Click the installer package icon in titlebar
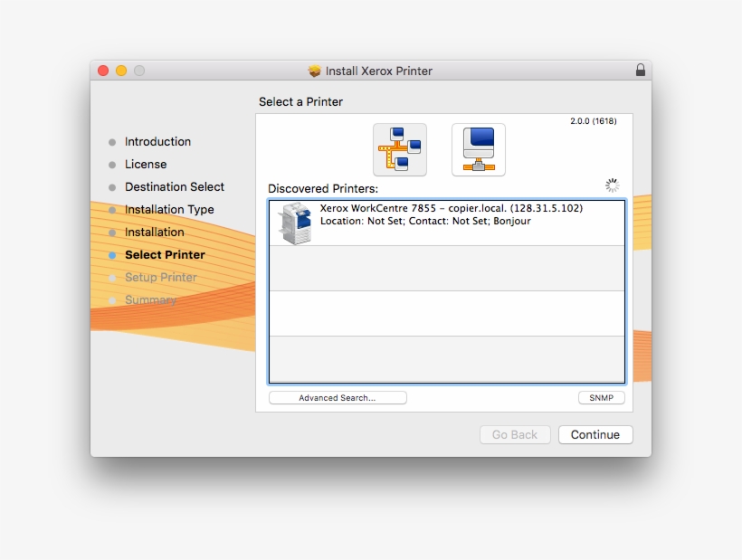The height and width of the screenshot is (560, 742). 314,71
